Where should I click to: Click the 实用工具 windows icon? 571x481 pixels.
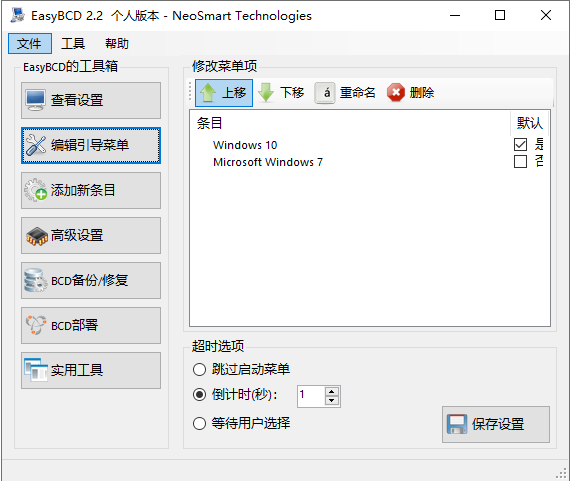point(36,370)
